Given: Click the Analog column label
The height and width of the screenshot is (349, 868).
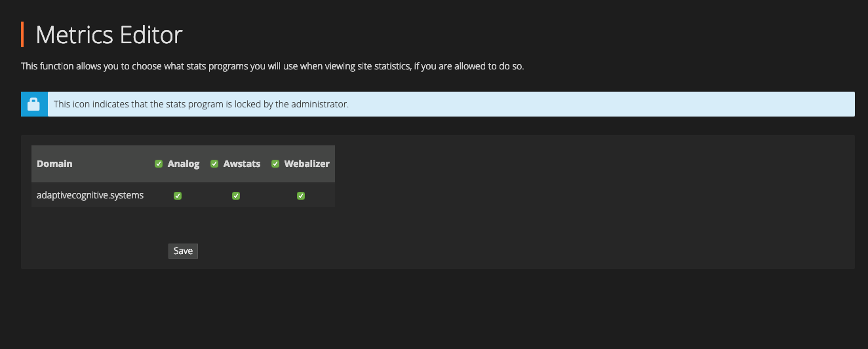Looking at the screenshot, I should click(x=184, y=164).
